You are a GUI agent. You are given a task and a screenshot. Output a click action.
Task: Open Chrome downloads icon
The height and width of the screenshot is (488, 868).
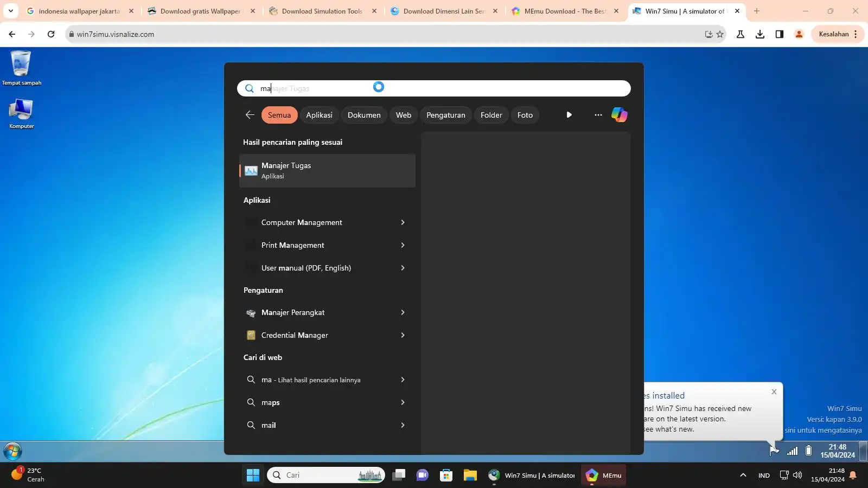759,34
